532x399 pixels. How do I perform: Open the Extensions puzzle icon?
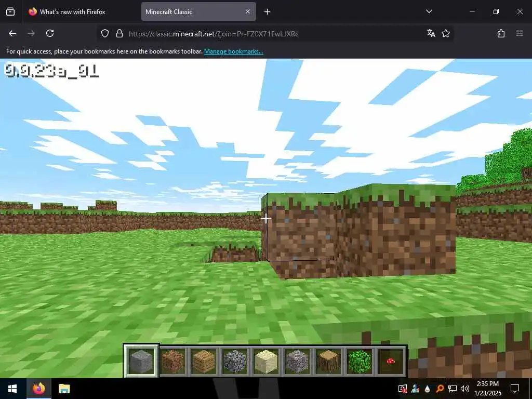(x=501, y=33)
